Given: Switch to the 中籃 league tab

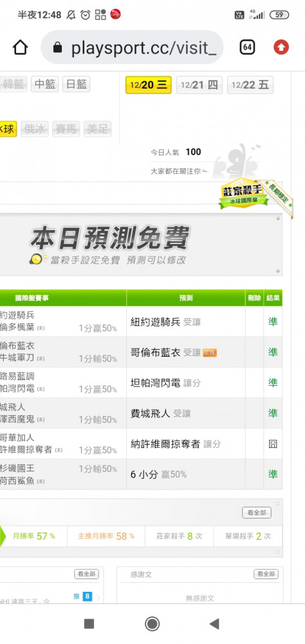Looking at the screenshot, I should pyautogui.click(x=45, y=84).
